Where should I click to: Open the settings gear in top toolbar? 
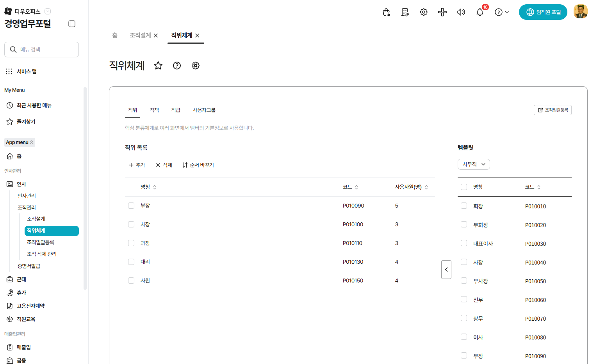(x=423, y=12)
